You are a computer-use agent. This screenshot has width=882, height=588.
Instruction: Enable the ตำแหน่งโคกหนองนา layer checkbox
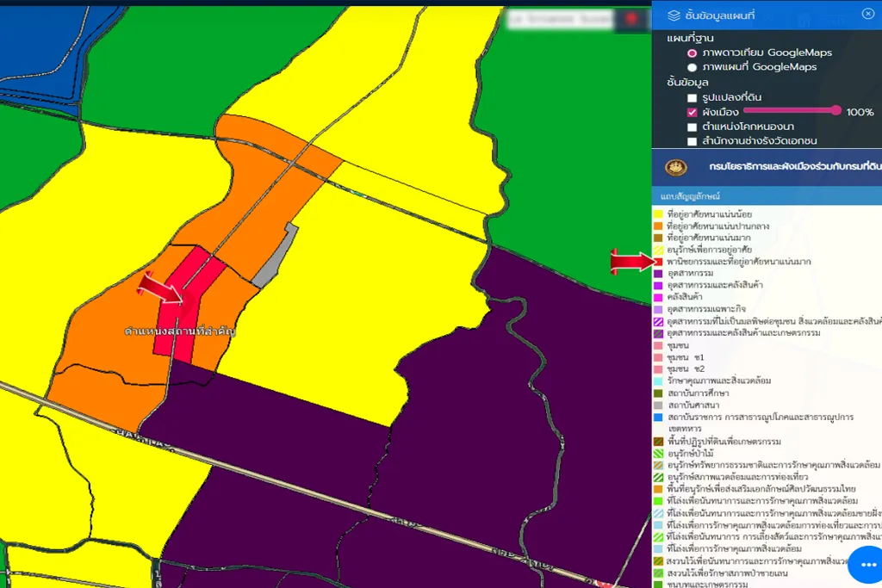(692, 127)
